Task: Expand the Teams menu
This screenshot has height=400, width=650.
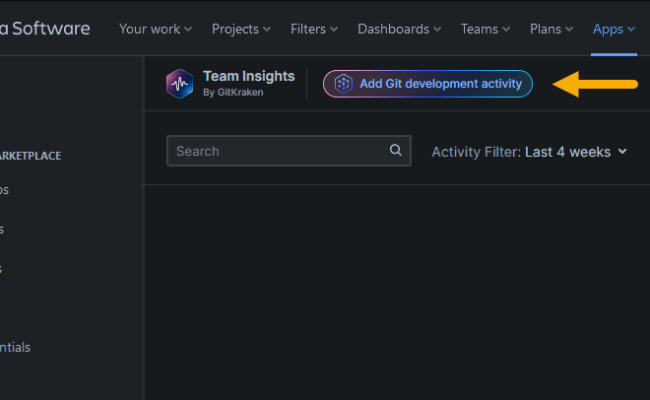Action: (x=485, y=29)
